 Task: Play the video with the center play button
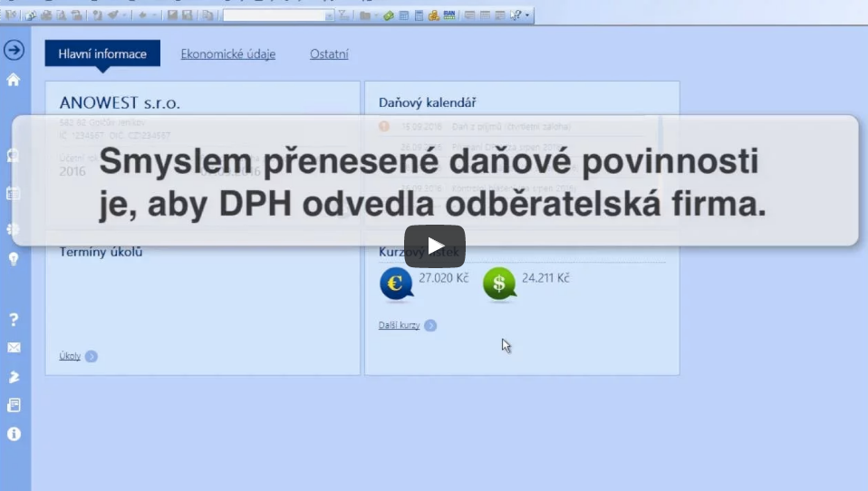pyautogui.click(x=435, y=246)
